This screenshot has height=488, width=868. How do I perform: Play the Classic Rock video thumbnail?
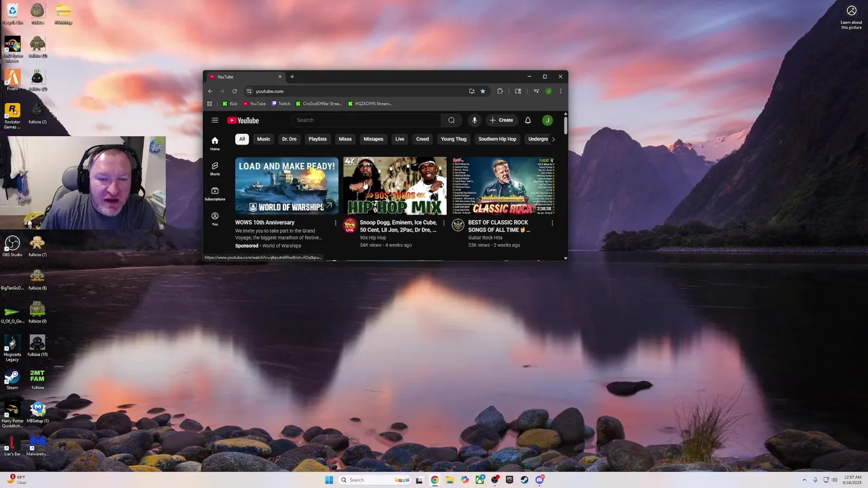(x=504, y=186)
